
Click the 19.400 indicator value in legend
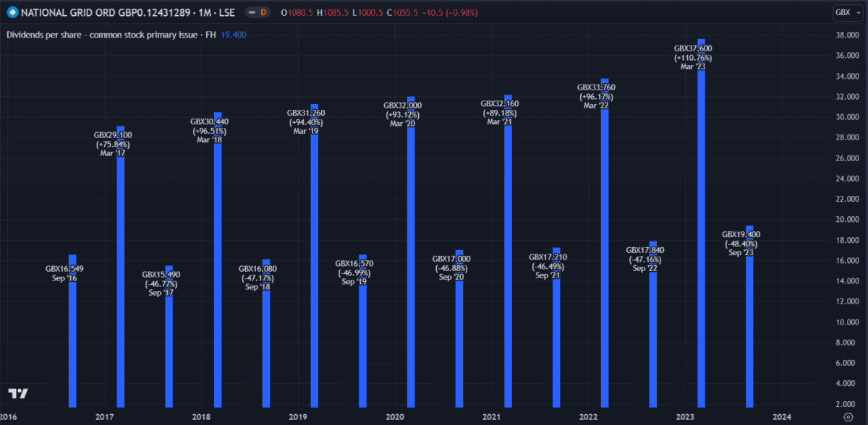click(x=234, y=34)
